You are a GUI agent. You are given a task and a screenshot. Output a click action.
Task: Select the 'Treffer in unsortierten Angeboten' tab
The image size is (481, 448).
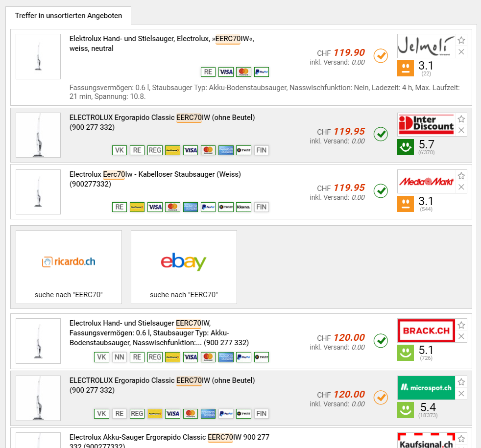click(69, 16)
